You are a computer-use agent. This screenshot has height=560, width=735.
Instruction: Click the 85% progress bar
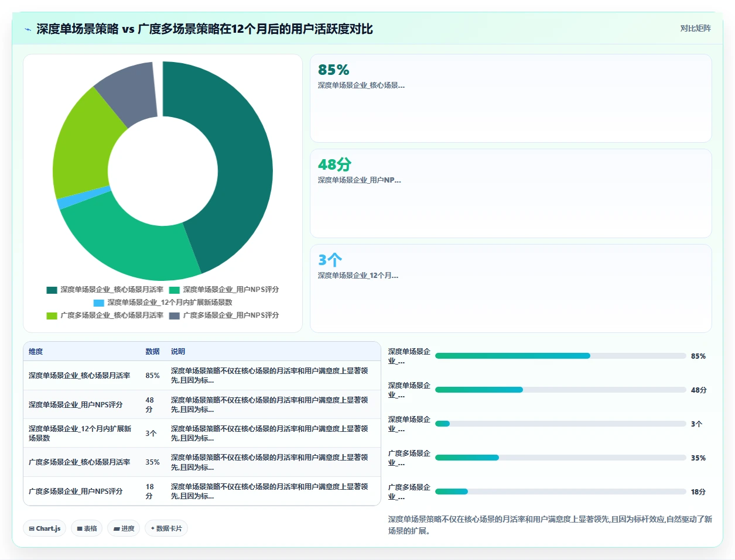(x=560, y=356)
